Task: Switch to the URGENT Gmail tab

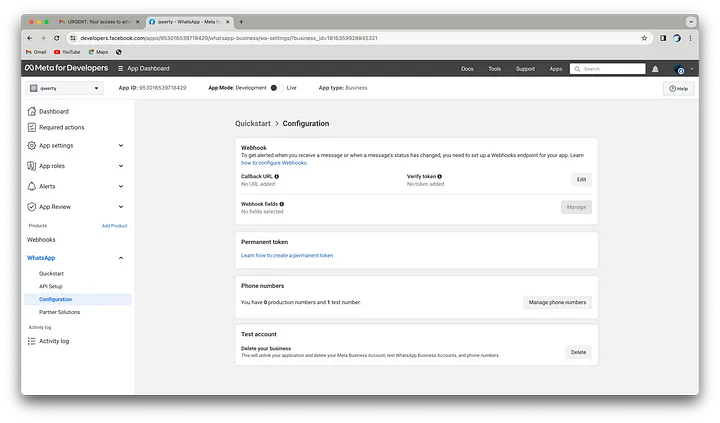Action: click(x=99, y=22)
